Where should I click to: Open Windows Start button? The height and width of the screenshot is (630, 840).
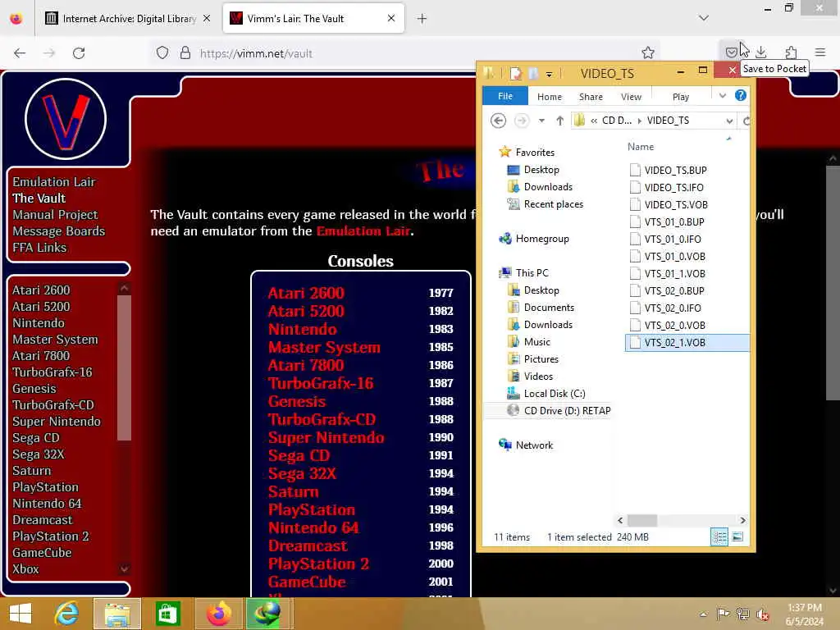(21, 614)
